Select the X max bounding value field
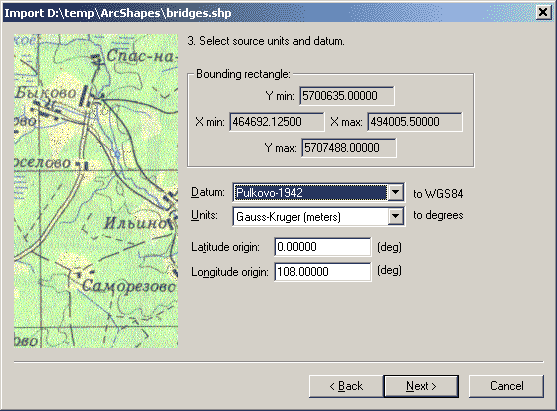557x411 pixels. (415, 122)
